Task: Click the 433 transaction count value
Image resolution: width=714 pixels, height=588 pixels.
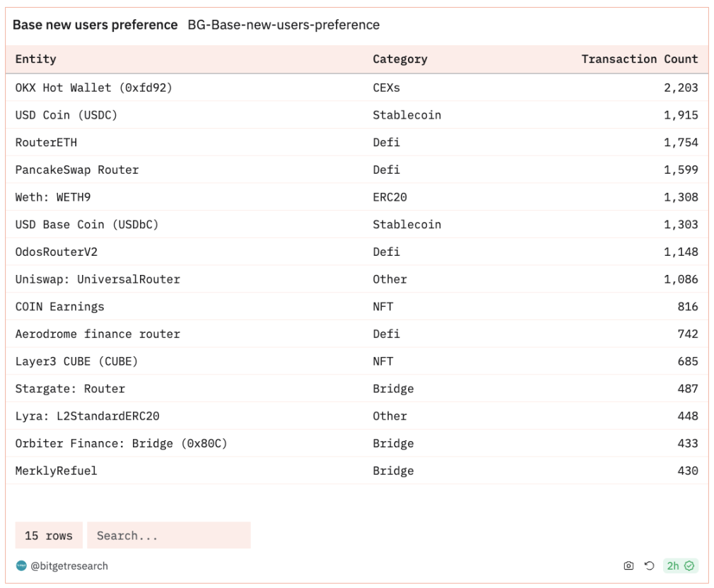Action: [688, 443]
